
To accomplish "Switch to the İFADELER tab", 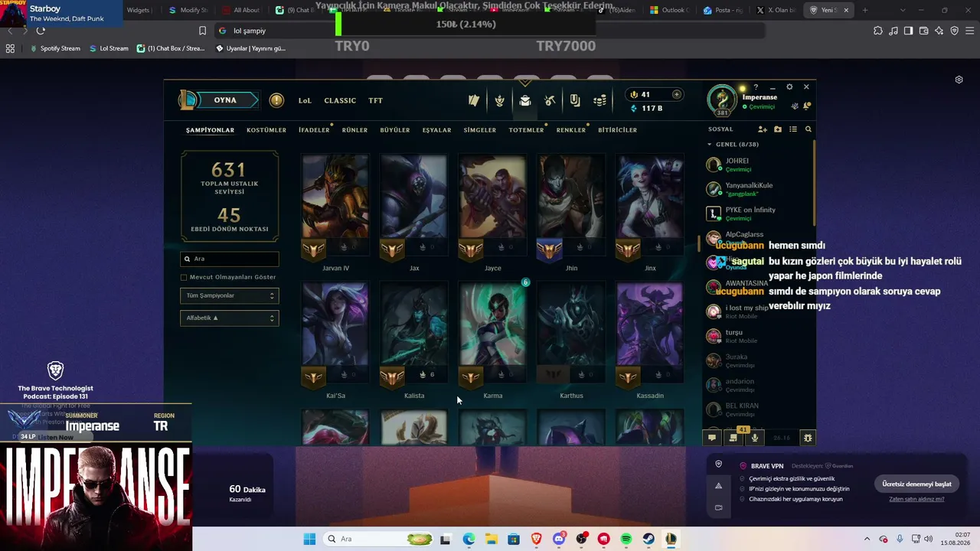I will [314, 130].
